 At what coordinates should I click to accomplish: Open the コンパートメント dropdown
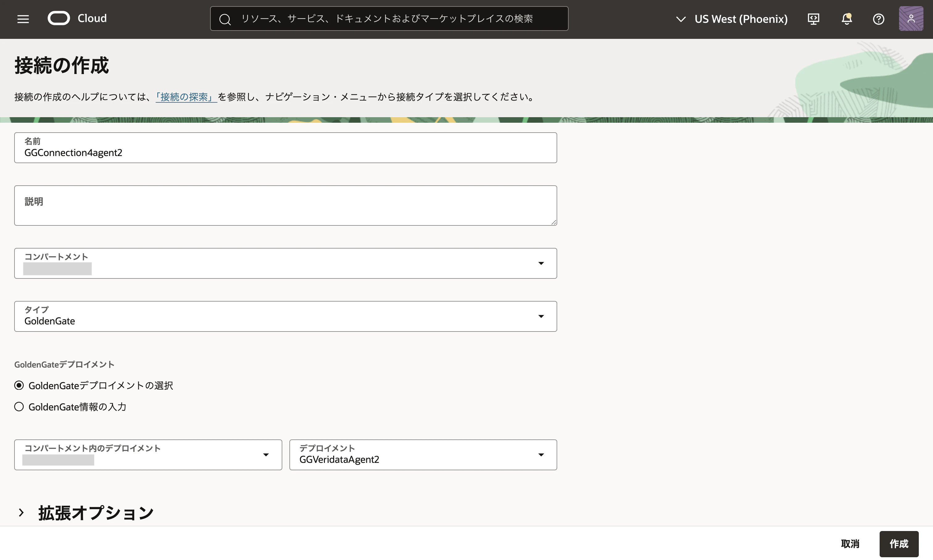point(285,263)
